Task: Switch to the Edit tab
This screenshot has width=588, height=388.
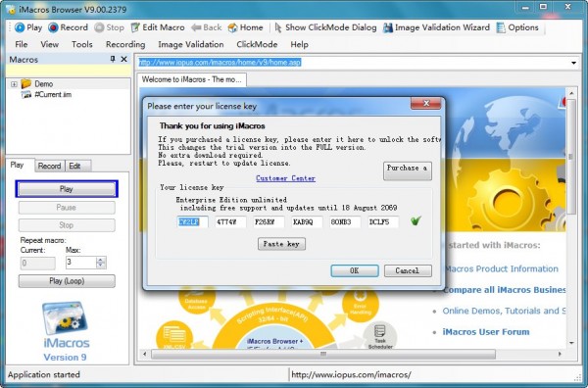Action: [x=77, y=166]
